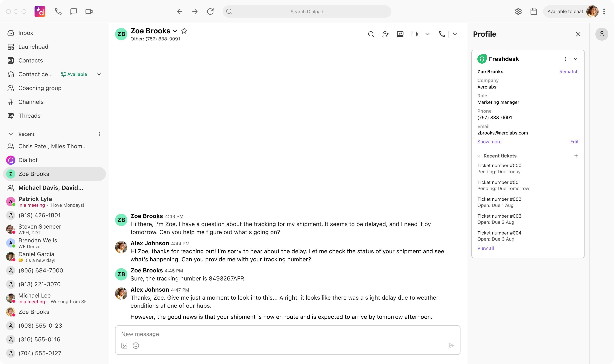The width and height of the screenshot is (614, 364).
Task: Toggle the profile panel with the person icon
Action: pos(602,34)
